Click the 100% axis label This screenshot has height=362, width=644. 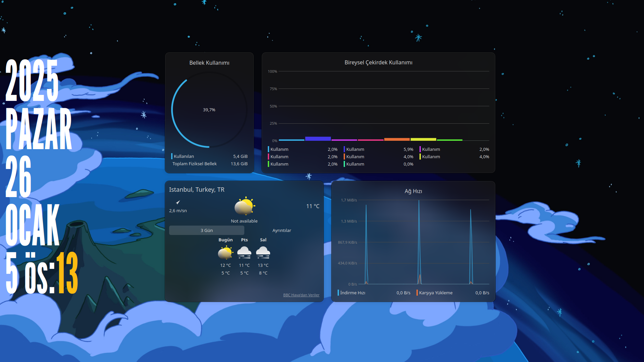click(x=273, y=71)
